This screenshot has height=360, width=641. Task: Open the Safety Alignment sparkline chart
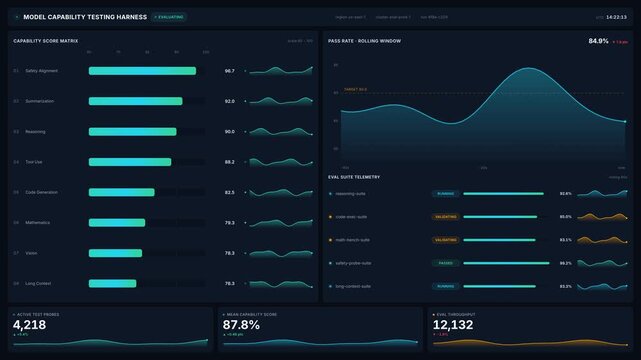[x=281, y=71]
